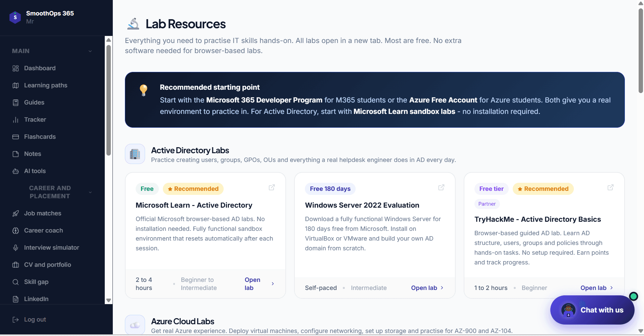Viewport: 644px width, 336px height.
Task: Click sidebar scrollbar up arrow
Action: pos(108,40)
